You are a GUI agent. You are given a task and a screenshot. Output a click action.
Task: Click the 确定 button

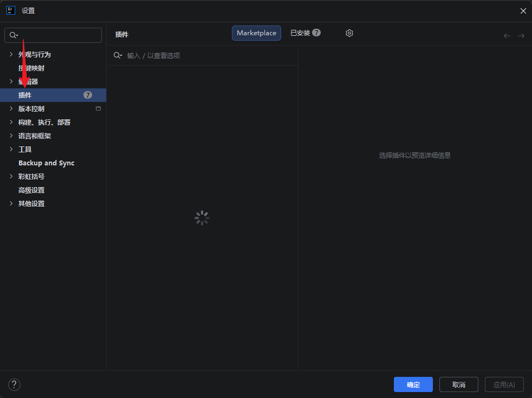(413, 384)
